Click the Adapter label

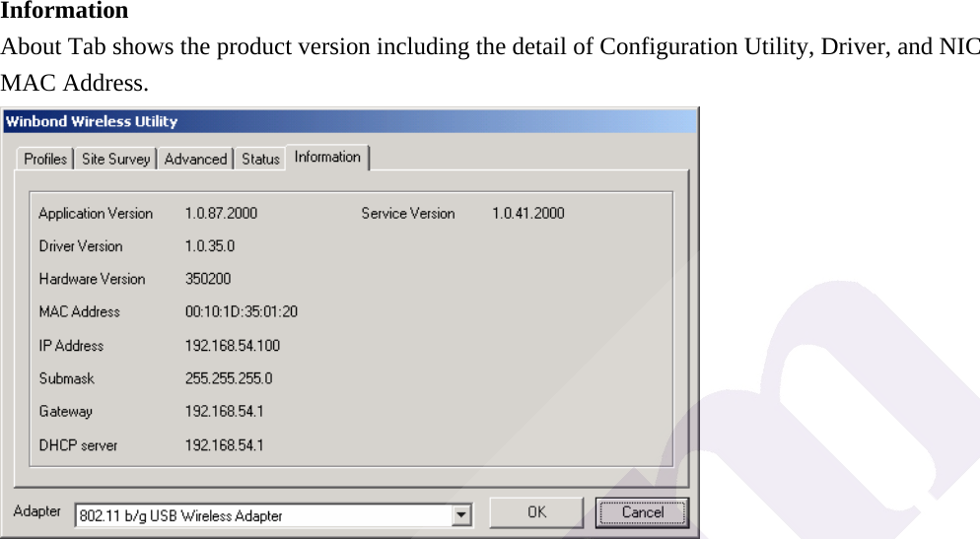36,510
